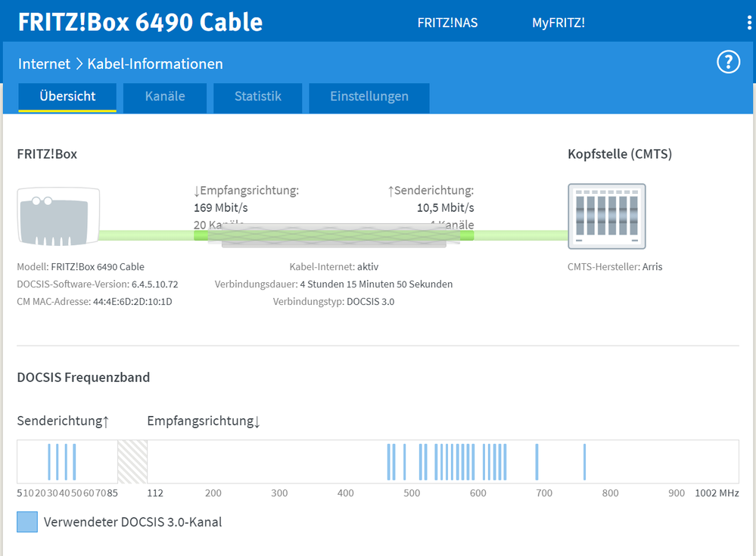Screen dimensions: 756x556
Task: Click the 10,5 Mbit/s upstream rate
Action: pos(446,208)
